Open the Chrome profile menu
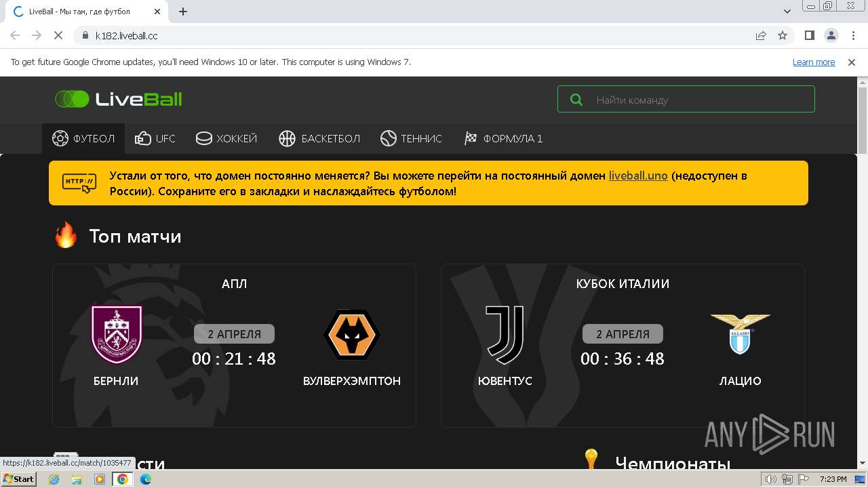The image size is (868, 488). (x=831, y=35)
